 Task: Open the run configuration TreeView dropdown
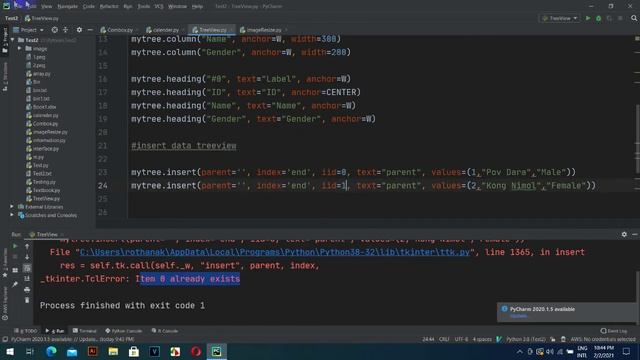click(x=560, y=18)
